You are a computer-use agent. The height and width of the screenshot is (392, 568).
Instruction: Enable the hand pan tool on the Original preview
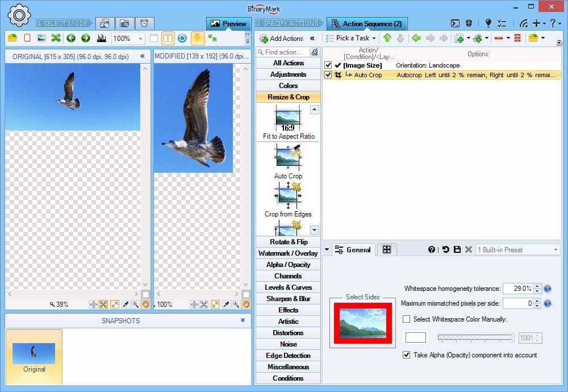coord(145,304)
